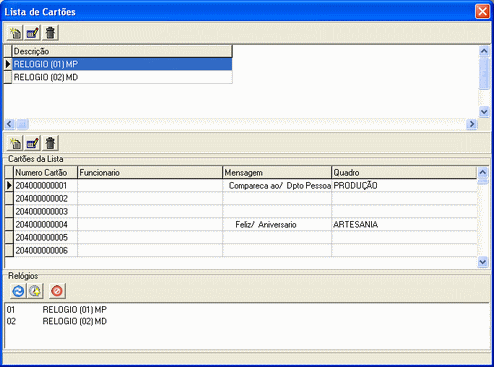Click scroll up arrow of Descrição list
The image size is (494, 367).
[484, 51]
